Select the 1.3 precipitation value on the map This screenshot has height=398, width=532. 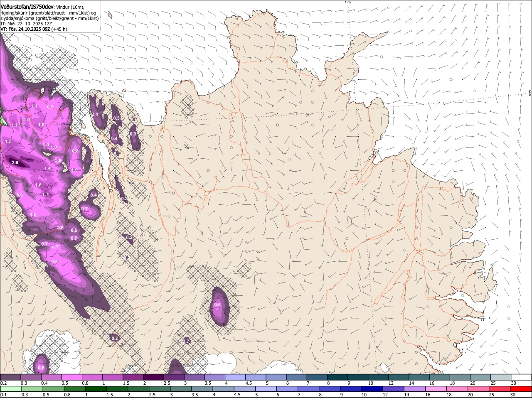click(8, 142)
